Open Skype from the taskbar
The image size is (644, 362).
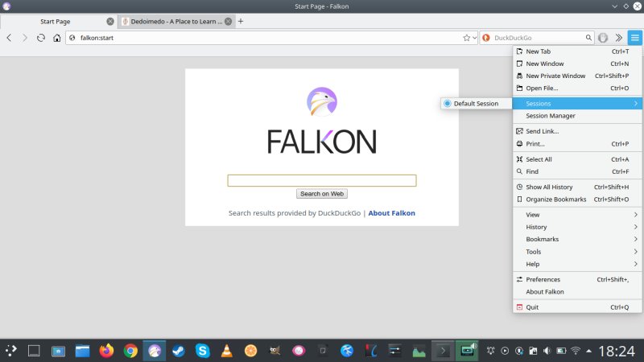[203, 351]
